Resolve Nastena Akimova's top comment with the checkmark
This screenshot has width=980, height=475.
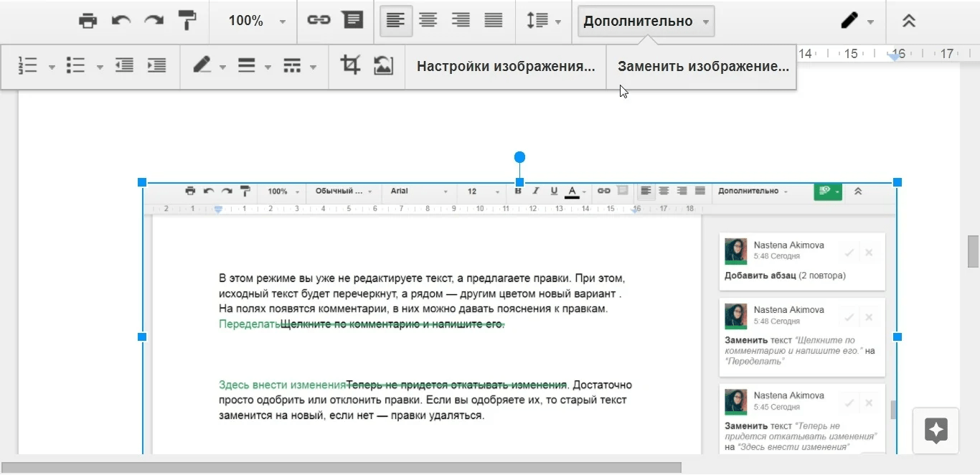point(849,252)
